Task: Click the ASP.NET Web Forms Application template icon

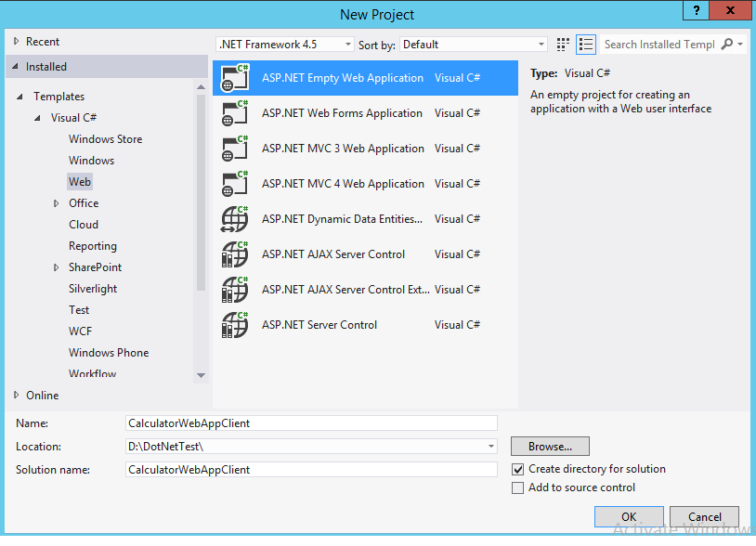Action: pos(235,113)
